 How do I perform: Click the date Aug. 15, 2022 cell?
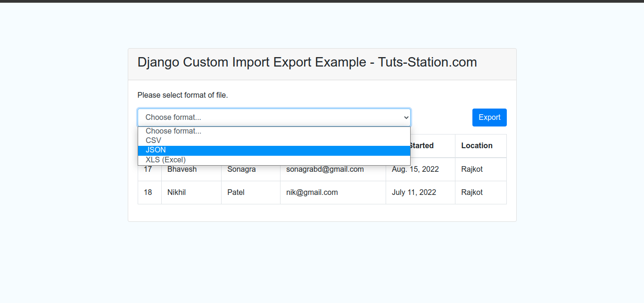[421, 169]
